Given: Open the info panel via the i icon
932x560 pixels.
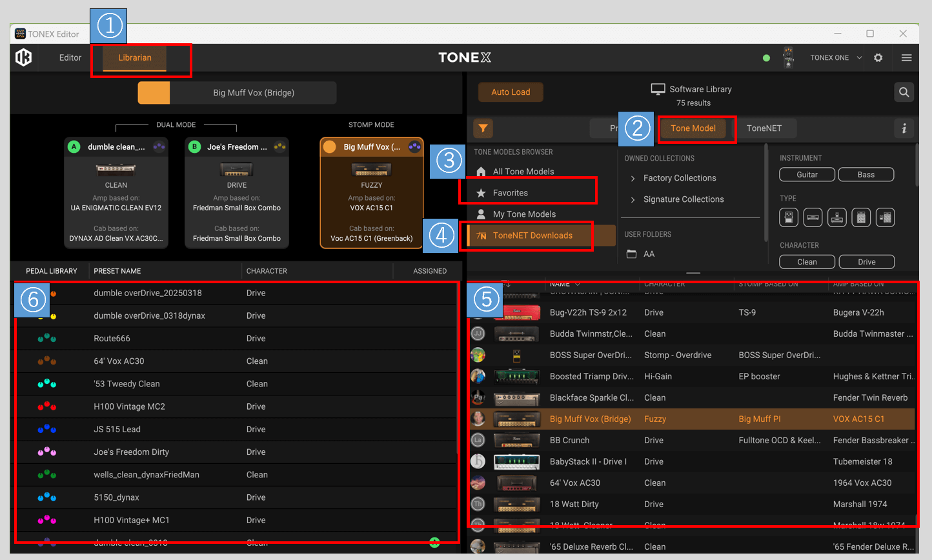Looking at the screenshot, I should pos(904,128).
